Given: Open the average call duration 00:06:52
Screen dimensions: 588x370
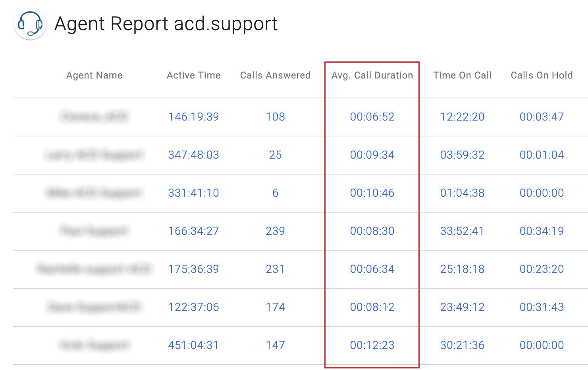Looking at the screenshot, I should (x=372, y=117).
